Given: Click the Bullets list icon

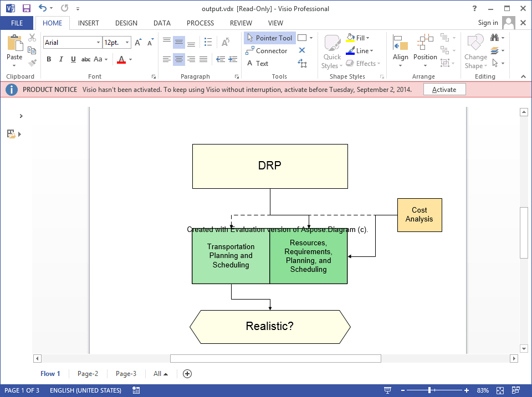Looking at the screenshot, I should click(x=208, y=42).
